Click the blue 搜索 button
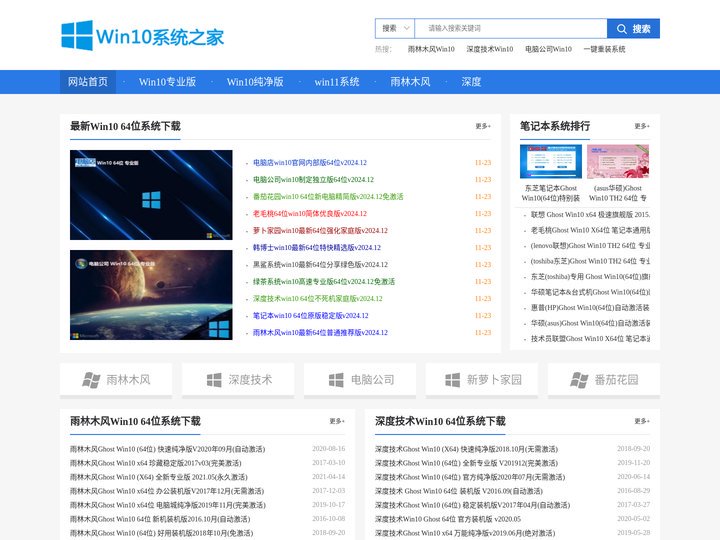720x540 pixels. pos(633,28)
